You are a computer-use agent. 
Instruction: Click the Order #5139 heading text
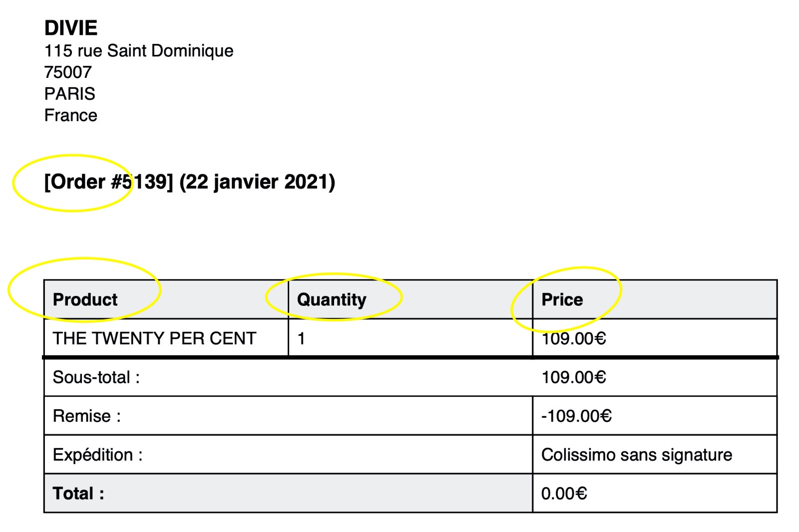coord(108,182)
